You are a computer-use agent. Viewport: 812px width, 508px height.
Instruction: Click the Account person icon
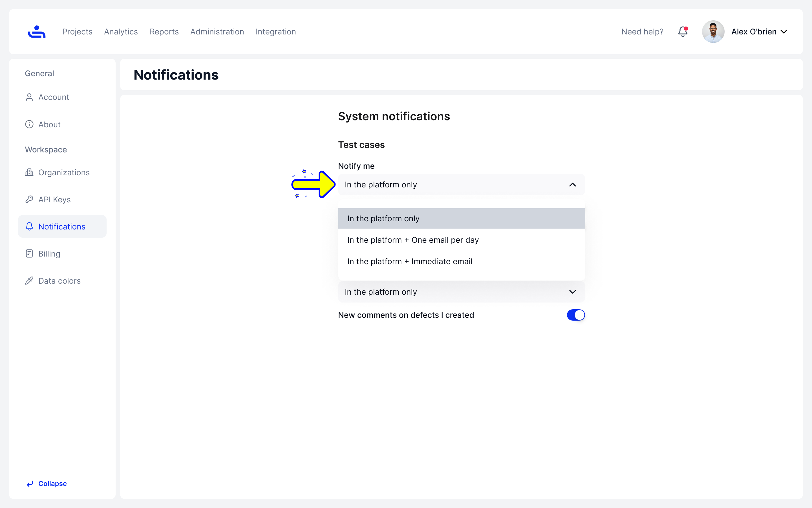[29, 97]
